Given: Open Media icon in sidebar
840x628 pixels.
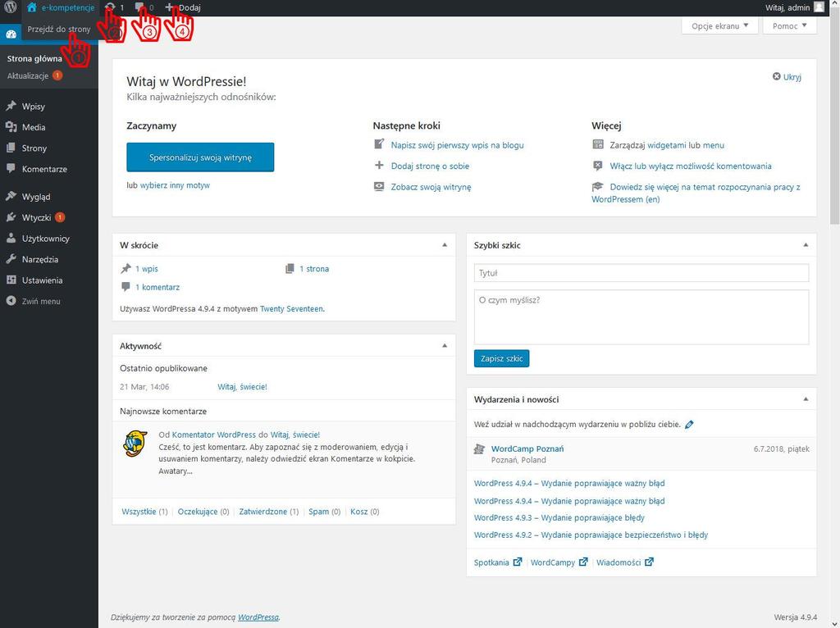Looking at the screenshot, I should pos(11,127).
